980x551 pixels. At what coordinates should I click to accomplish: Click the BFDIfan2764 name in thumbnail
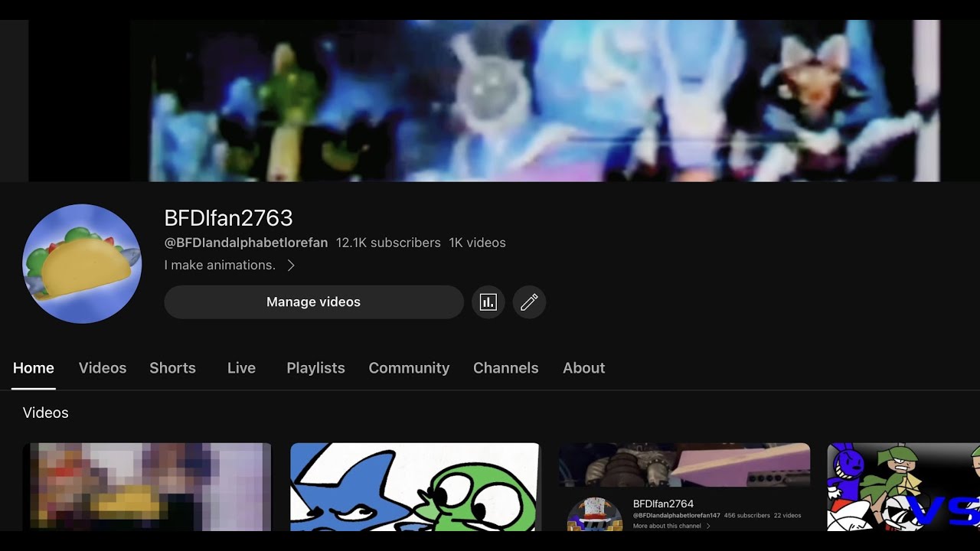click(663, 504)
